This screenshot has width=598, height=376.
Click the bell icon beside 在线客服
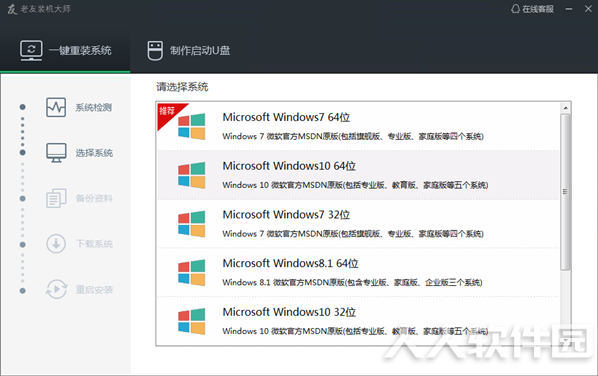(x=515, y=9)
